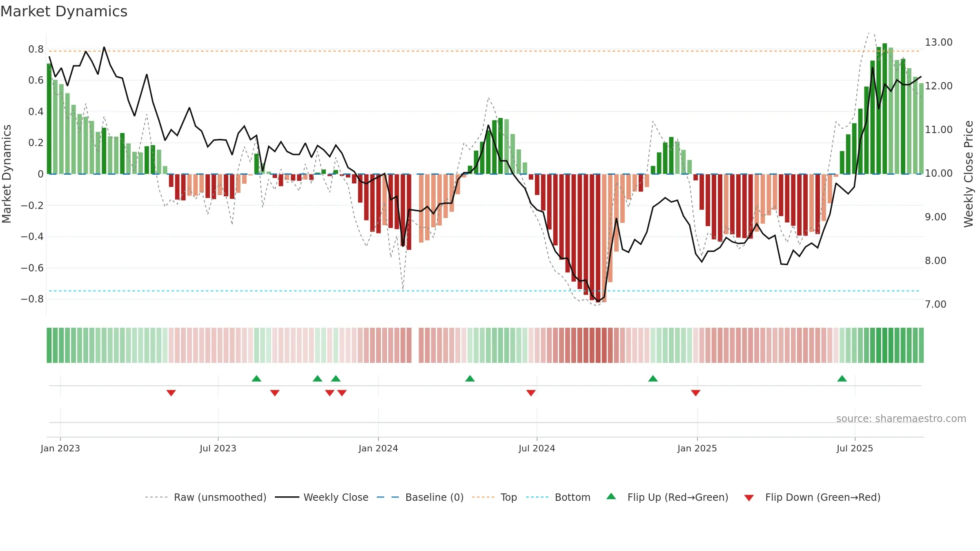
Task: Toggle Raw (unsmoothed) legend entry
Action: tap(220, 497)
